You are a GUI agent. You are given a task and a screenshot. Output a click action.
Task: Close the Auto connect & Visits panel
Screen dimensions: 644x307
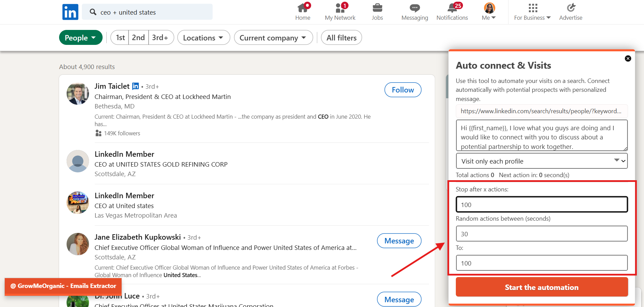click(628, 58)
